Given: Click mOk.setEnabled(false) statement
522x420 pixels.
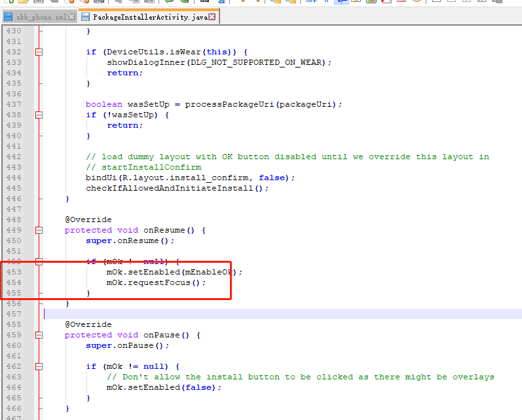Looking at the screenshot, I should [x=164, y=387].
